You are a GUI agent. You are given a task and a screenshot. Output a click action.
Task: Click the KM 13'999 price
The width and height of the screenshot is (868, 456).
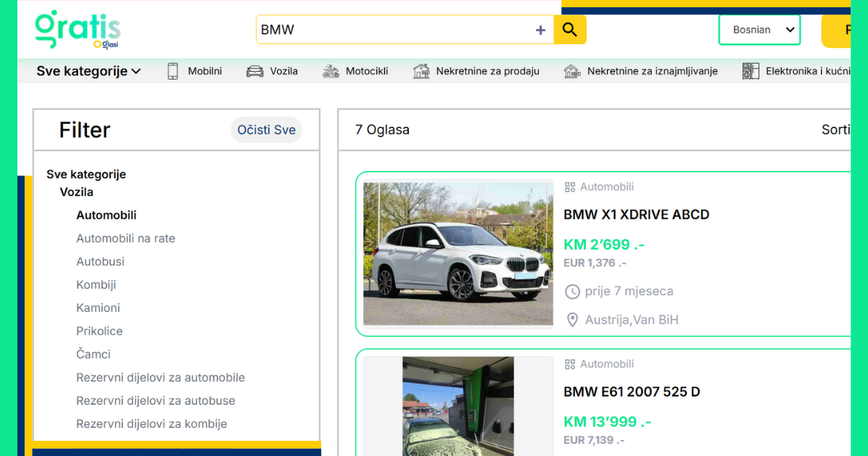(608, 421)
